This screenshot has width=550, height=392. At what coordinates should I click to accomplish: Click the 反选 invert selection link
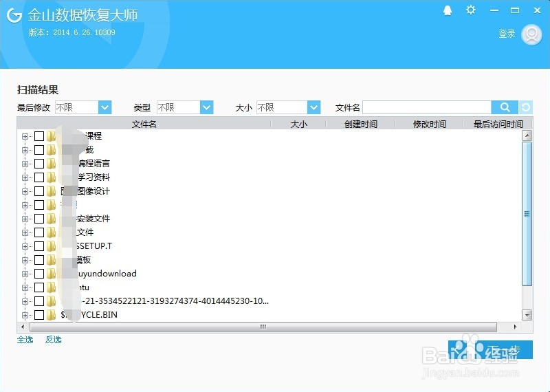point(54,339)
